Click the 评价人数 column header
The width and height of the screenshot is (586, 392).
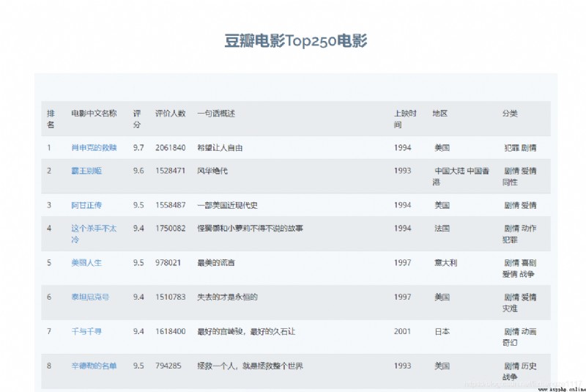[171, 114]
